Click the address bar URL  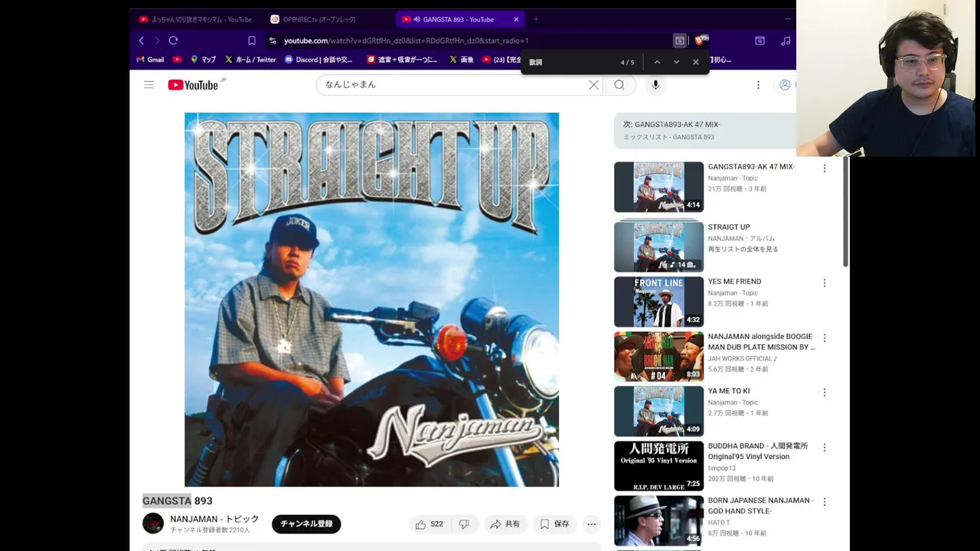406,41
